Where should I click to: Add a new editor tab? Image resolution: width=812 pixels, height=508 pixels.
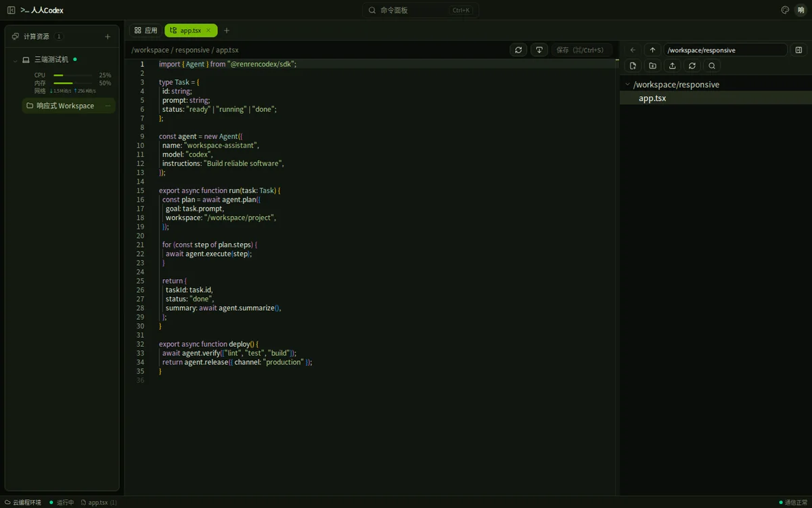227,30
